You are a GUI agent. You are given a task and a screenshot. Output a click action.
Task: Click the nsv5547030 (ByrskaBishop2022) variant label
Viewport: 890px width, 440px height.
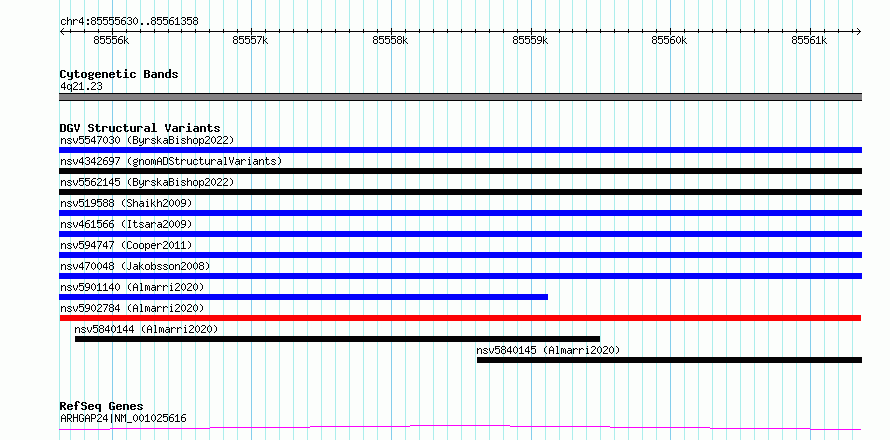[147, 140]
